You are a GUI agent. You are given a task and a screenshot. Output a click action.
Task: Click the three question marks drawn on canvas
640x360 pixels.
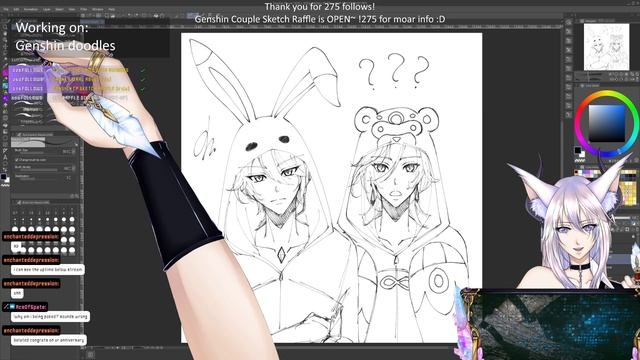[x=394, y=71]
